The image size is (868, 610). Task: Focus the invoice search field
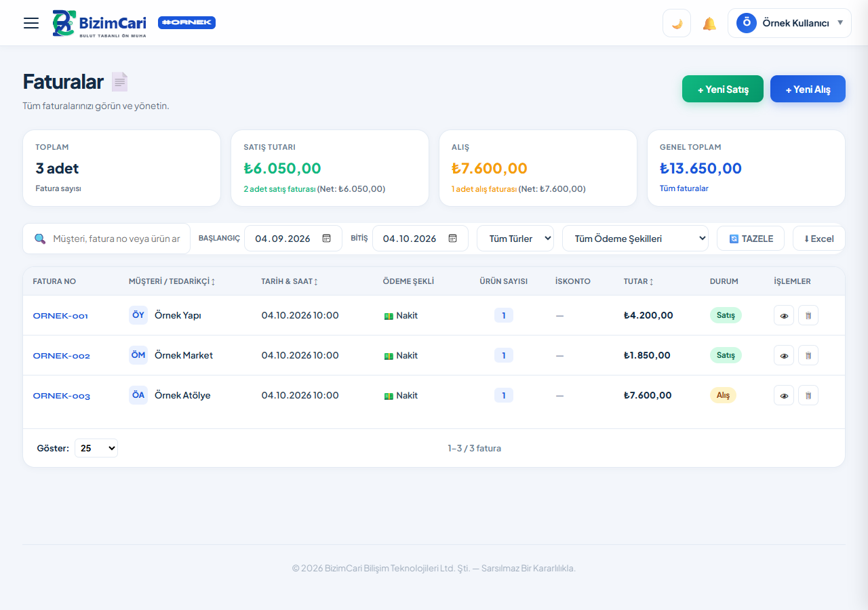106,239
